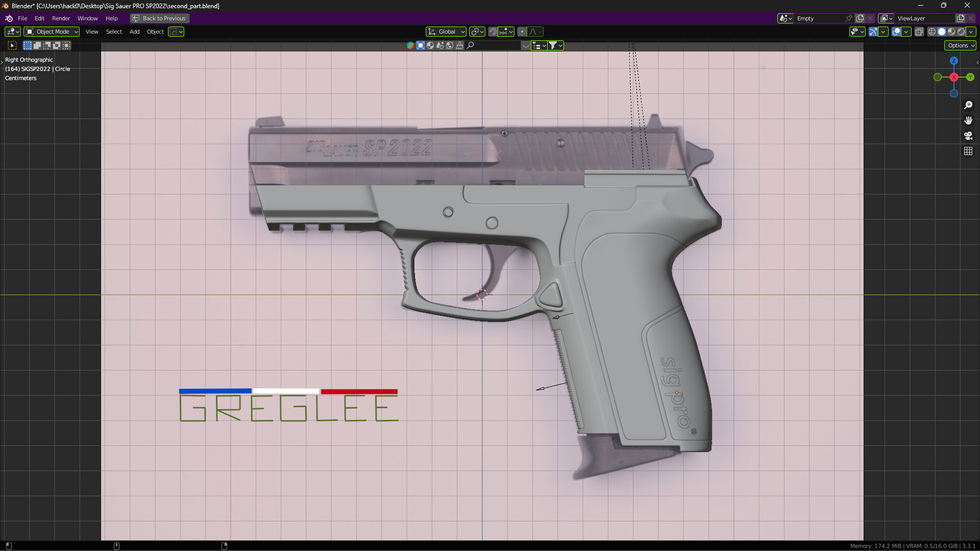Click the Y axis on the navigation gizmo

(970, 78)
